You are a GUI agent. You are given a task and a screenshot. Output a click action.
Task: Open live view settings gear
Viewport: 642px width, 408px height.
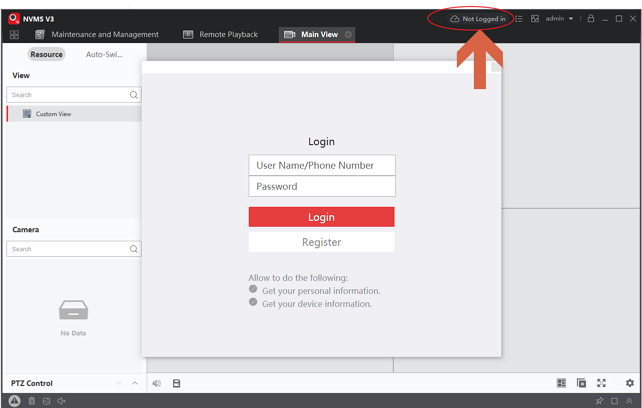coord(630,383)
